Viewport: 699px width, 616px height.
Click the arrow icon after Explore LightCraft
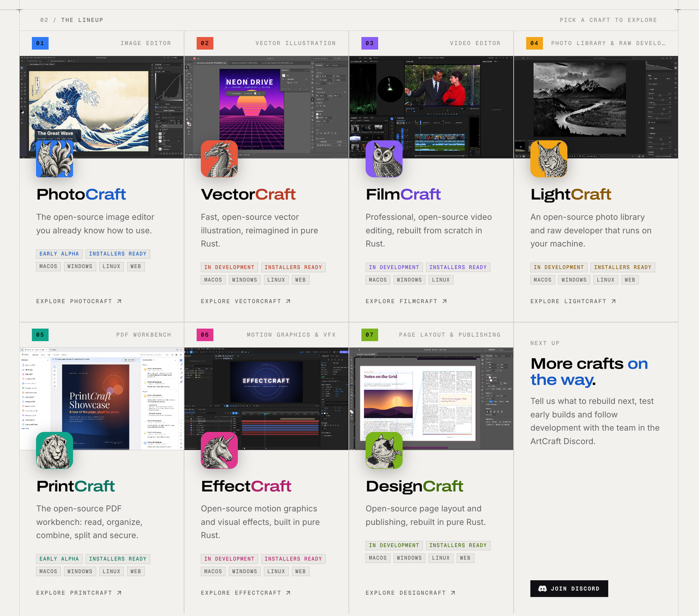click(614, 301)
